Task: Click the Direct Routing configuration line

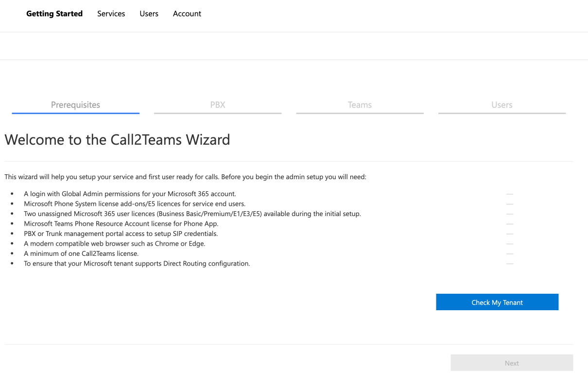Action: [137, 264]
